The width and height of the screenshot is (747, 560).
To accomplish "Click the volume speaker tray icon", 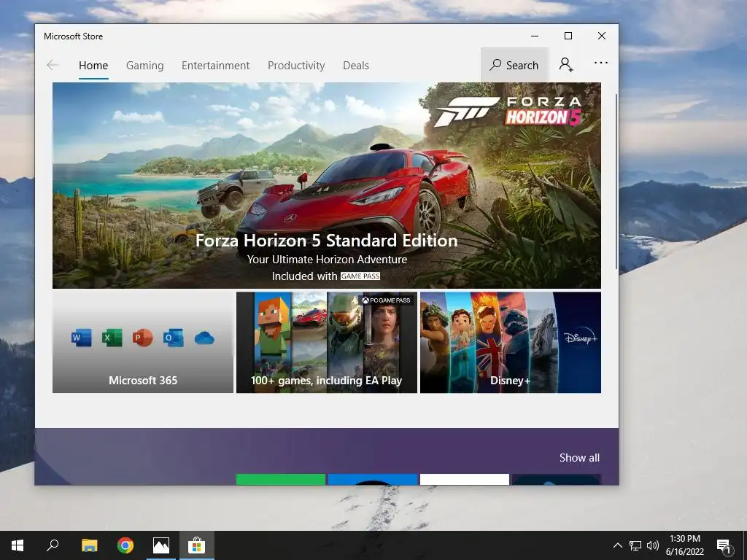I will [653, 545].
